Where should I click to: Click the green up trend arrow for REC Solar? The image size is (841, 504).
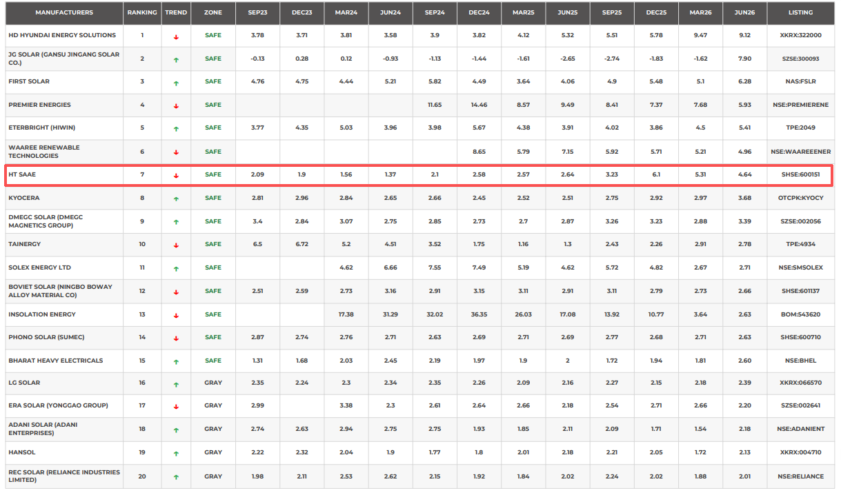[176, 477]
